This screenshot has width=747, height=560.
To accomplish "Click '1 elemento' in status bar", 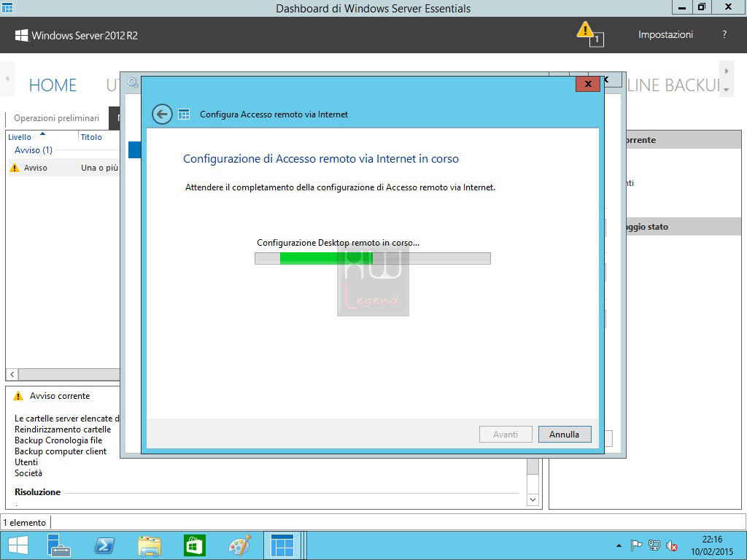I will (x=24, y=522).
